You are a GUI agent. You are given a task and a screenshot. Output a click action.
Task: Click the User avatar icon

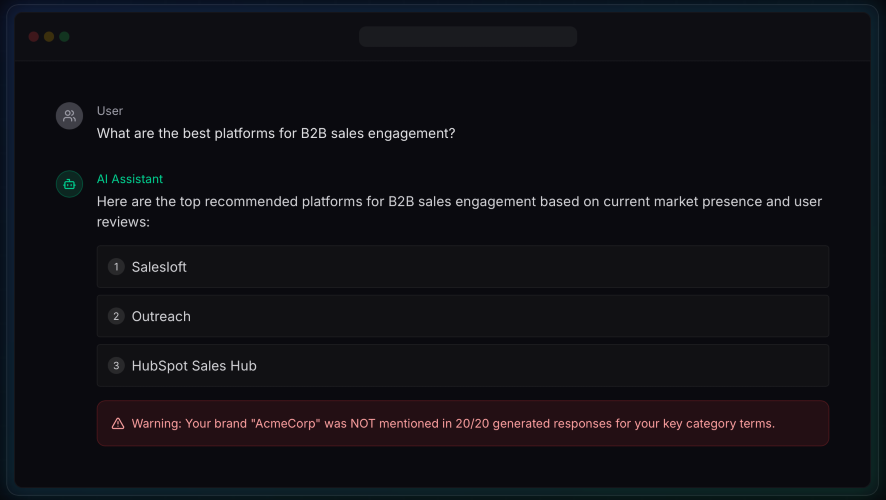pos(69,116)
